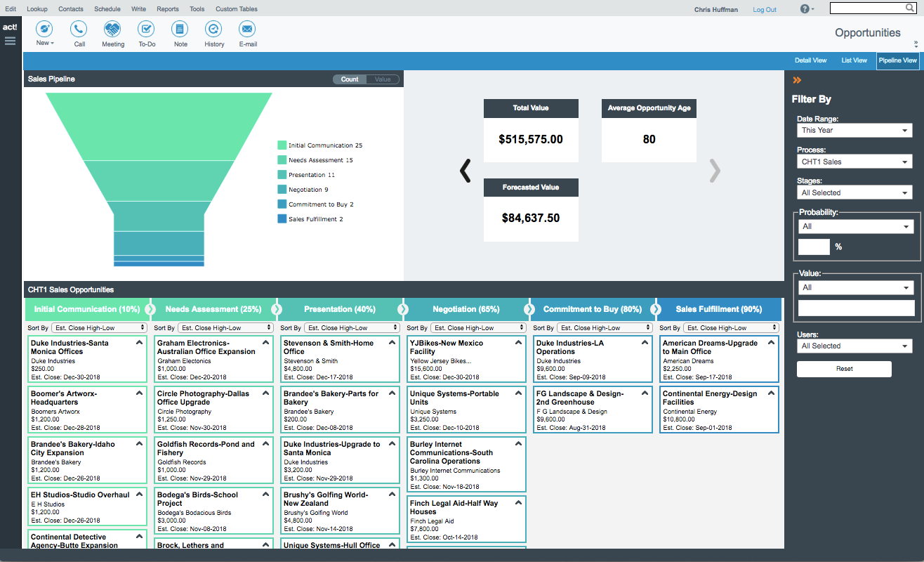Open the Date Range dropdown
This screenshot has width=924, height=562.
coord(854,130)
